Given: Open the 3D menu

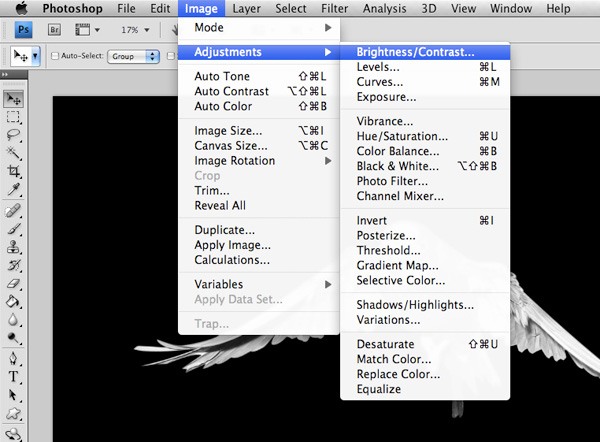Looking at the screenshot, I should 429,8.
